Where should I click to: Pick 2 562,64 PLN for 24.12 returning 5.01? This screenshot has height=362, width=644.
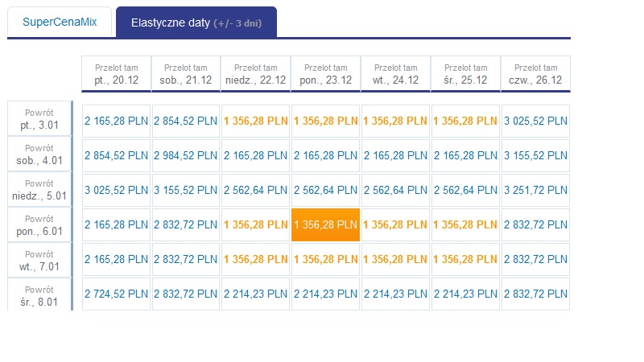(395, 190)
